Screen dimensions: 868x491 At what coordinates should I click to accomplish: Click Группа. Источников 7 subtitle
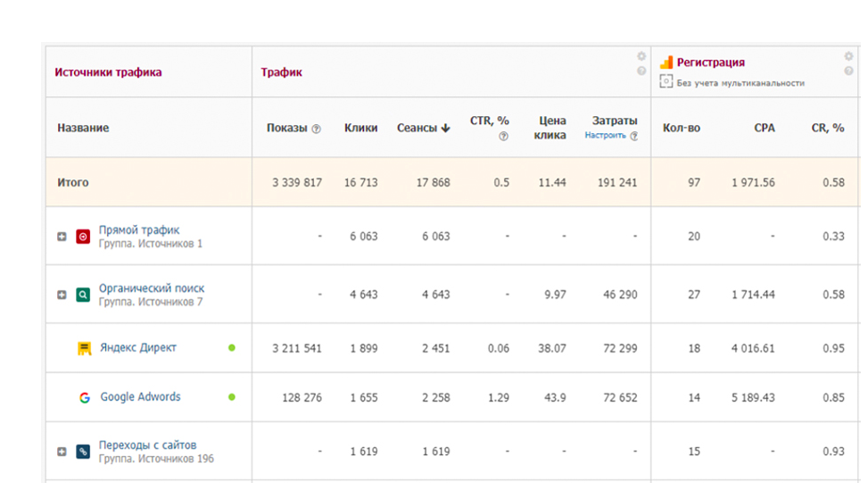[x=151, y=302]
